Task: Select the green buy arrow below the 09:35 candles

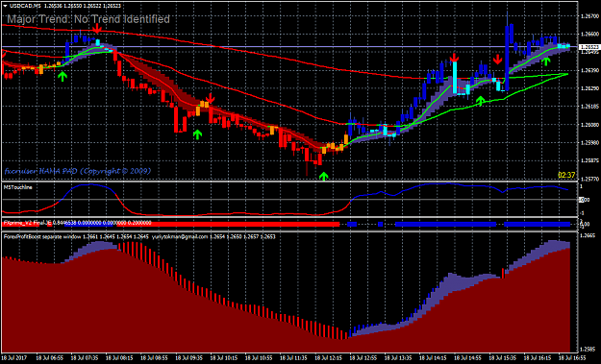Action: click(x=197, y=133)
